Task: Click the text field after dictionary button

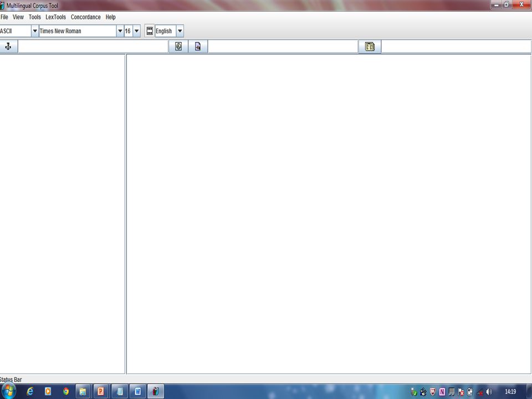Action: 456,47
